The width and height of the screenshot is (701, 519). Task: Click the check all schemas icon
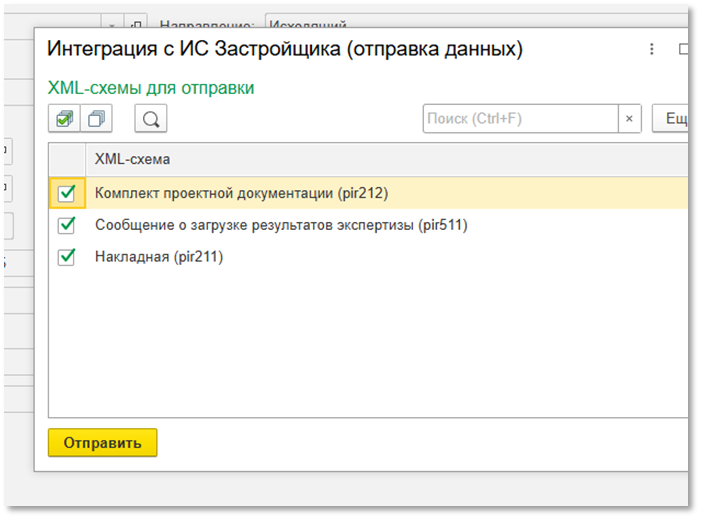point(65,119)
